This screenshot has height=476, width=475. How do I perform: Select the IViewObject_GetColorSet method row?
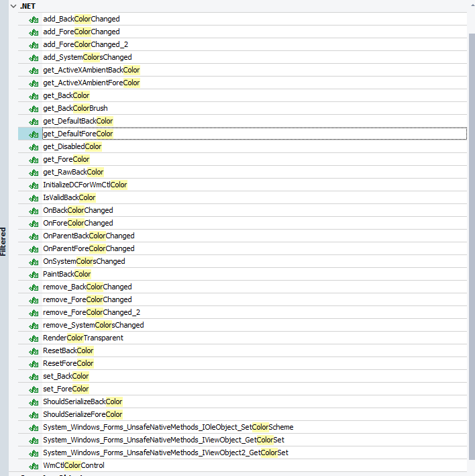[242, 440]
